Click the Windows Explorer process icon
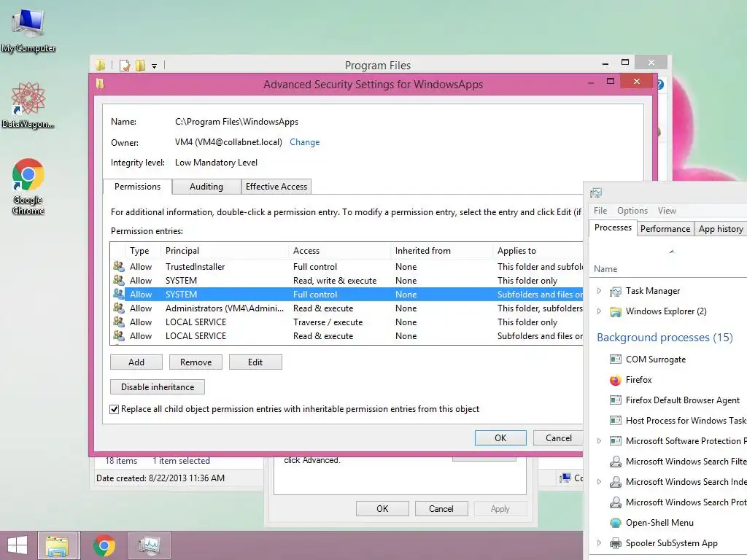747x560 pixels. 616,311
